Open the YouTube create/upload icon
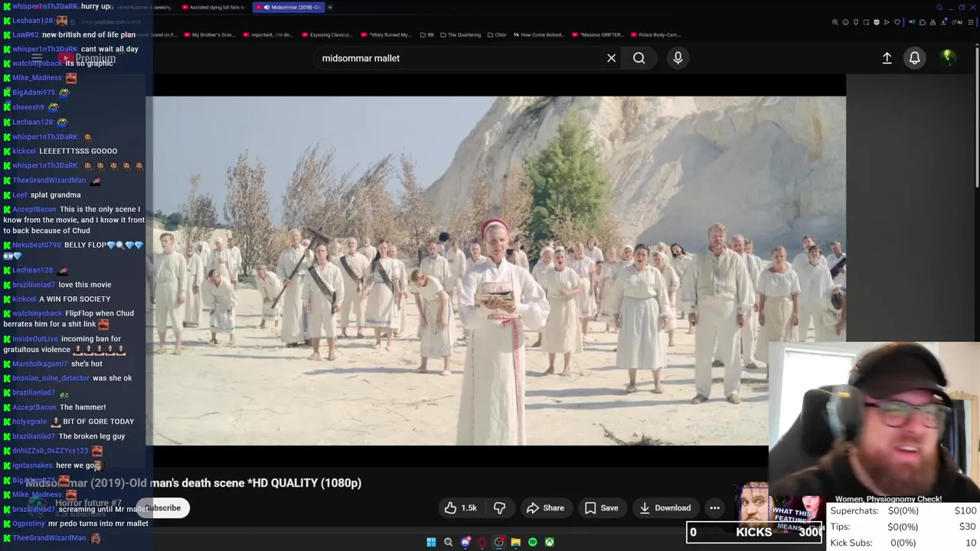 [x=887, y=58]
